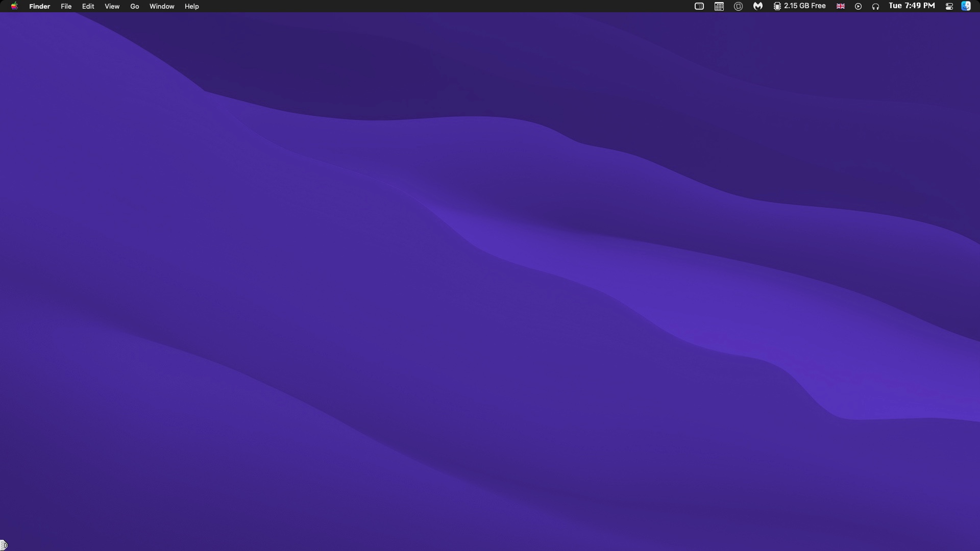The width and height of the screenshot is (980, 551).
Task: Click the rounded rectangle window-manager menu bar icon
Action: click(x=699, y=6)
